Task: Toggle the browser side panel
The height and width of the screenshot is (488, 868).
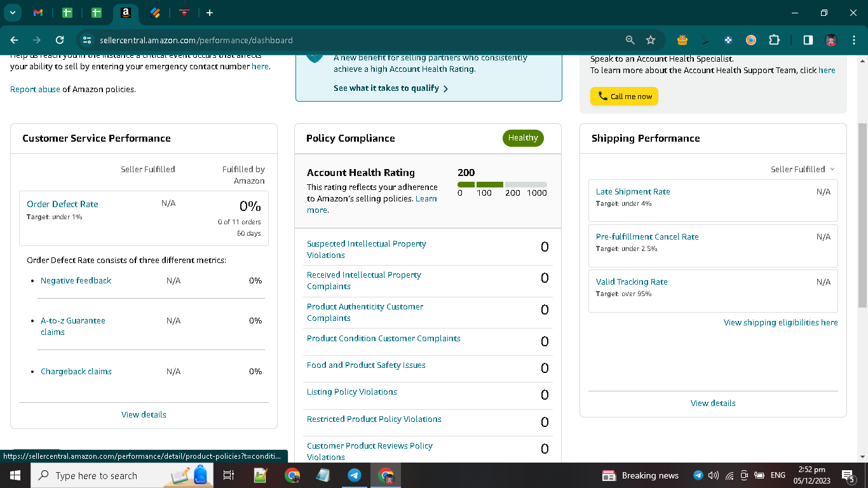Action: [808, 40]
